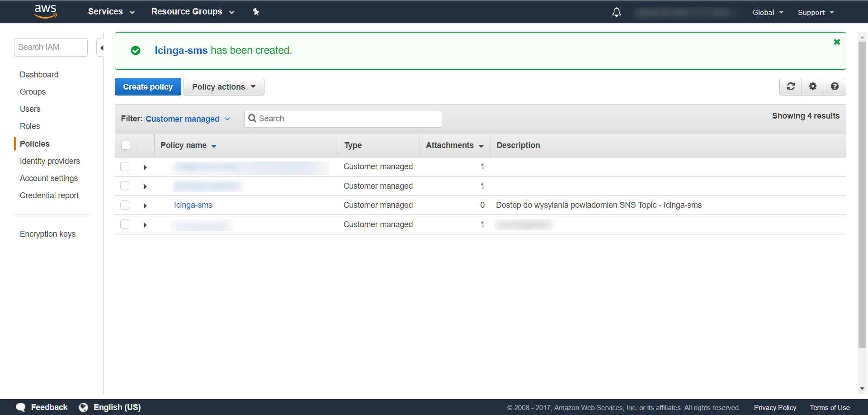Click the vertical scrollbar thumb
The height and width of the screenshot is (415, 868).
863,195
